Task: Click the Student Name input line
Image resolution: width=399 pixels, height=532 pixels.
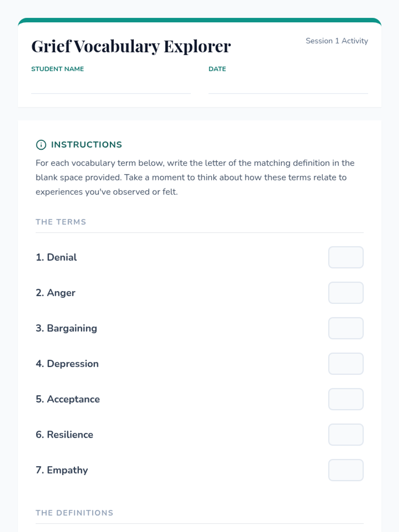Action: [111, 86]
